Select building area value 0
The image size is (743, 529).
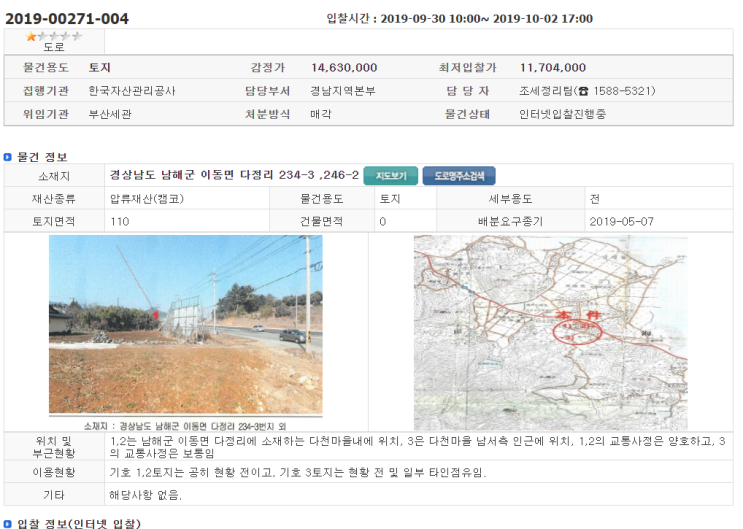coord(383,221)
